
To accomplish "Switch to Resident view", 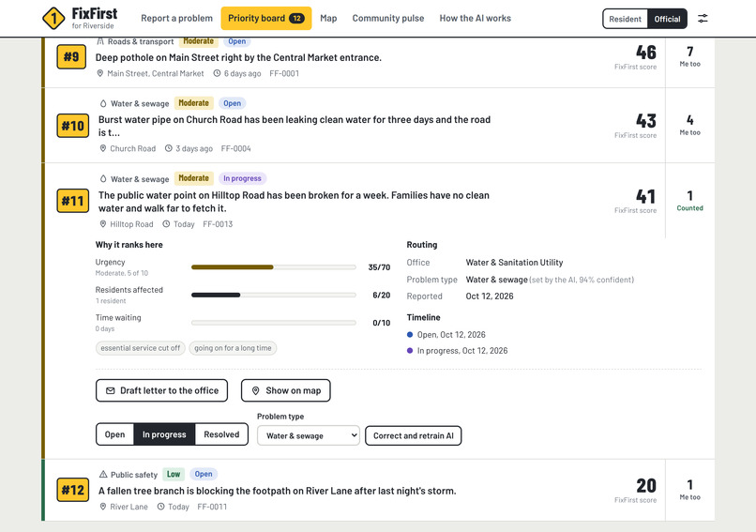I will click(625, 19).
